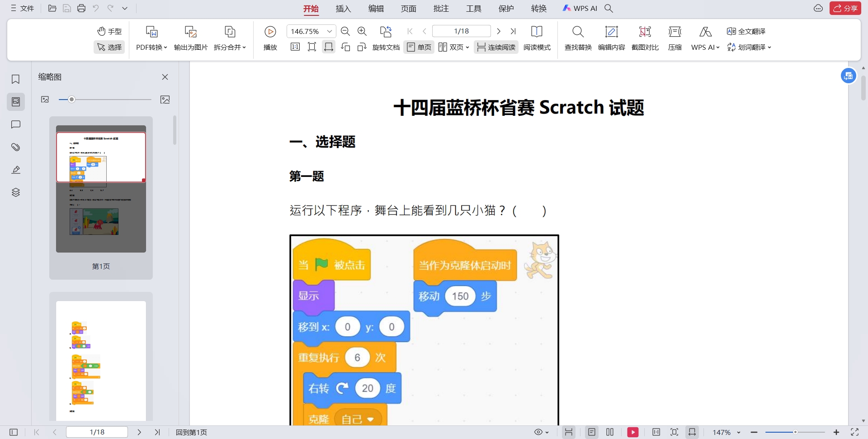Click the save document icon
Image resolution: width=868 pixels, height=439 pixels.
[67, 8]
